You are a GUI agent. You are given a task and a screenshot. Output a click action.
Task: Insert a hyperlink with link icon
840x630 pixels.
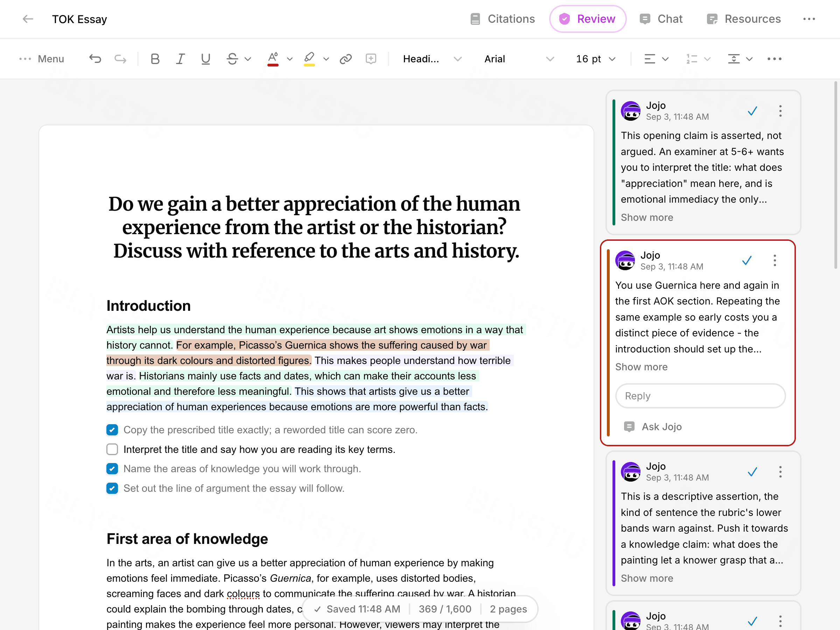click(x=345, y=59)
